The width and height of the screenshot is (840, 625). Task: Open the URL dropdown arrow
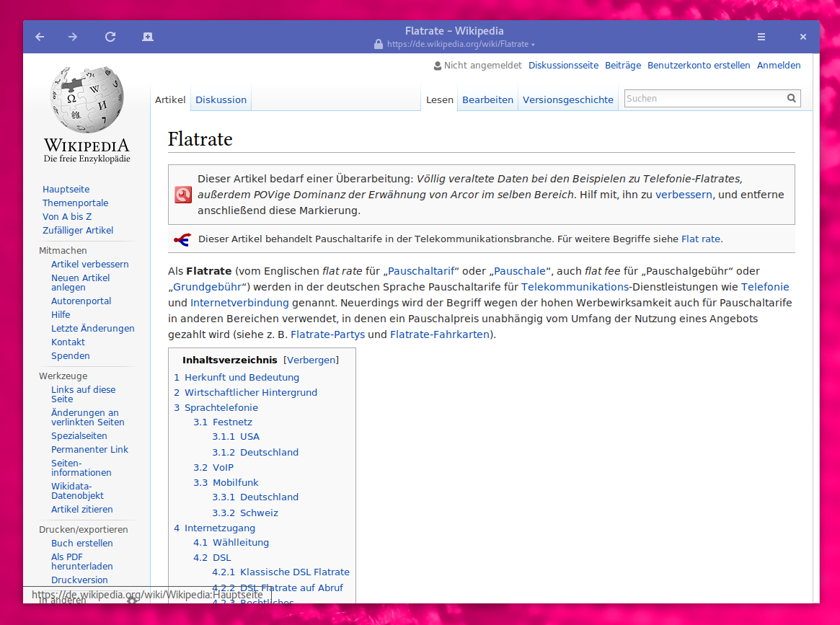(x=533, y=45)
